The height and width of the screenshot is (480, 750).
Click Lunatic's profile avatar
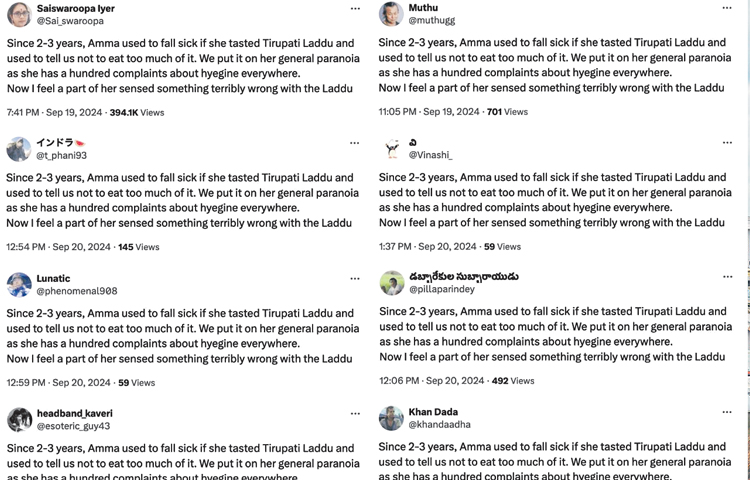(x=19, y=284)
